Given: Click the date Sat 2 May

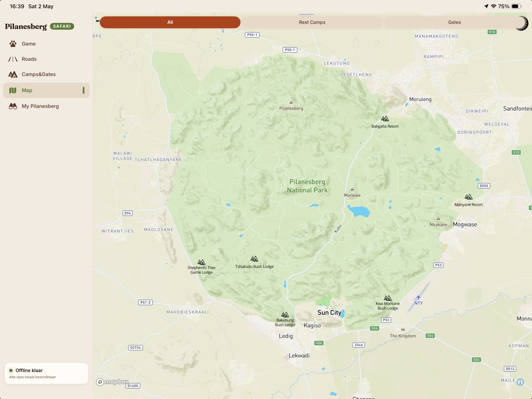Looking at the screenshot, I should pos(41,6).
